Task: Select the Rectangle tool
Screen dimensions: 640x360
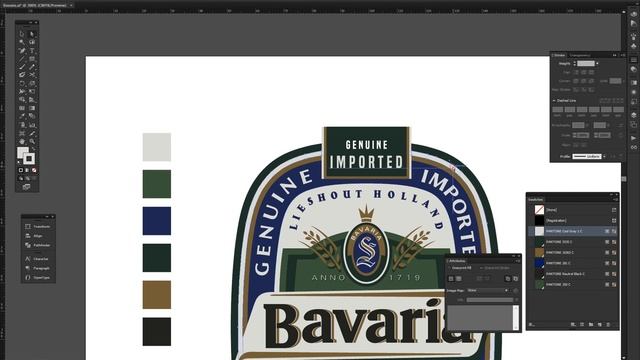Action: click(x=32, y=59)
